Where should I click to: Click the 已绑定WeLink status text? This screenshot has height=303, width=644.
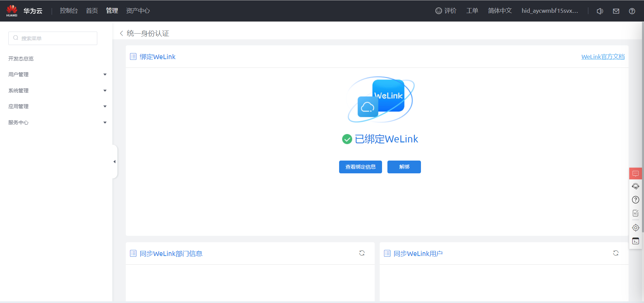(x=386, y=139)
